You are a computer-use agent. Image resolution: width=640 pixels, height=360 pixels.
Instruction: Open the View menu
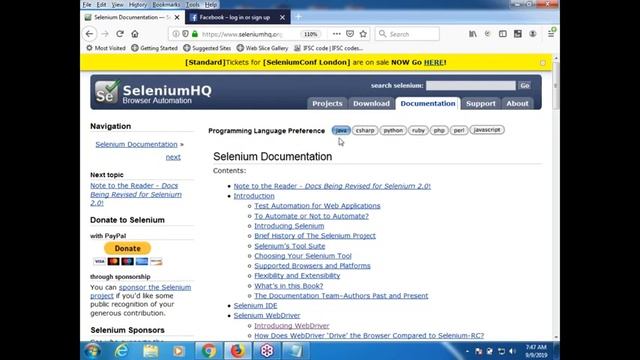tap(117, 4)
